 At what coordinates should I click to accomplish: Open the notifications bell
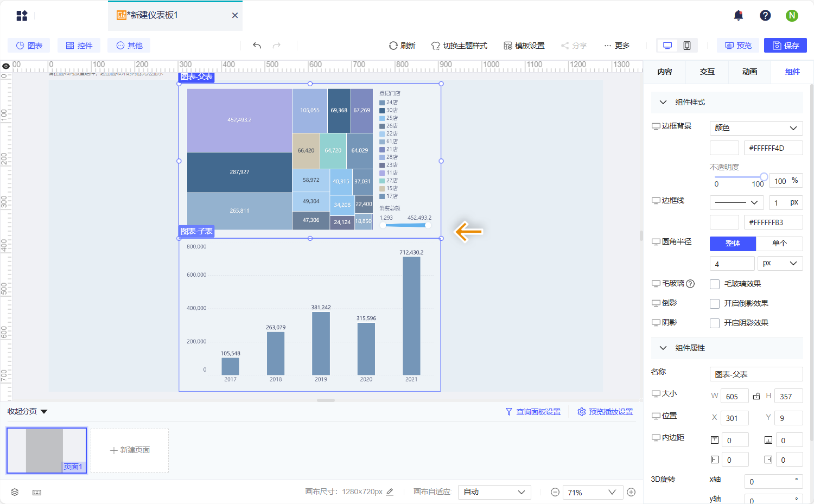[x=739, y=16]
